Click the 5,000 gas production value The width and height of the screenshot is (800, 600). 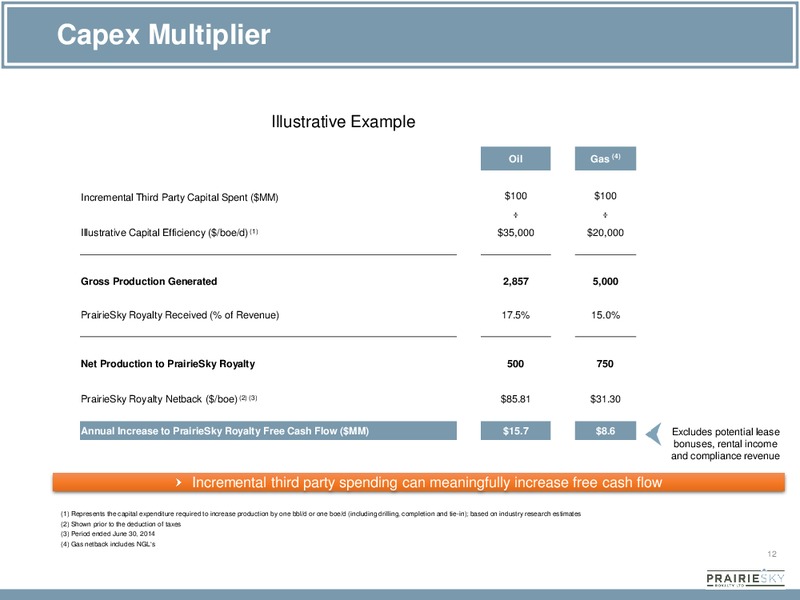point(605,281)
